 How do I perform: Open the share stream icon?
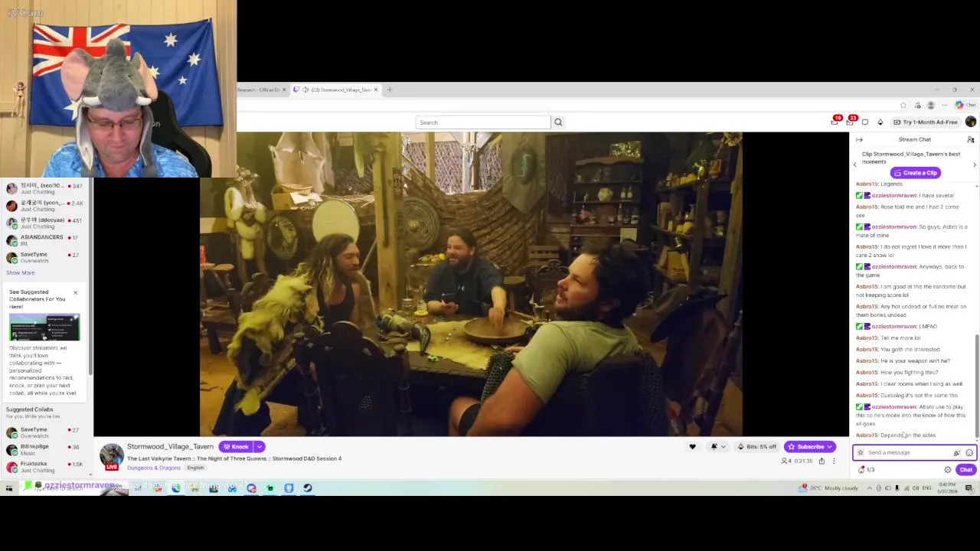click(822, 461)
